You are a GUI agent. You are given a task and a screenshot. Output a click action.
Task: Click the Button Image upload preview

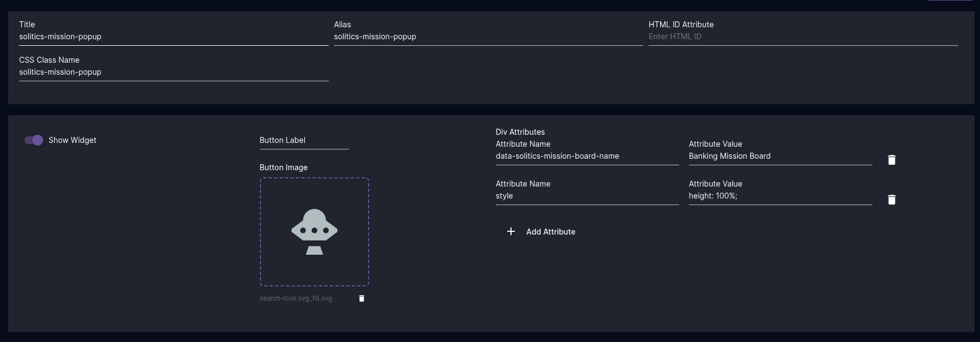[x=314, y=232]
